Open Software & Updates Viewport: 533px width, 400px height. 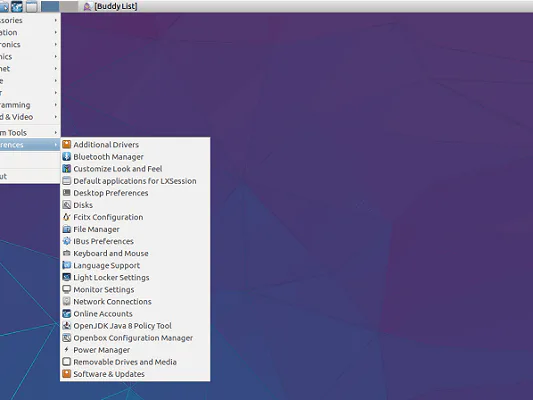135,374
